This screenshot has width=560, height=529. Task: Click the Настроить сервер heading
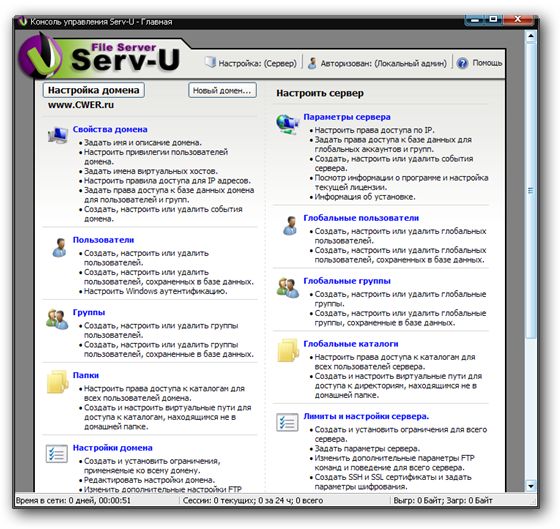[x=320, y=93]
